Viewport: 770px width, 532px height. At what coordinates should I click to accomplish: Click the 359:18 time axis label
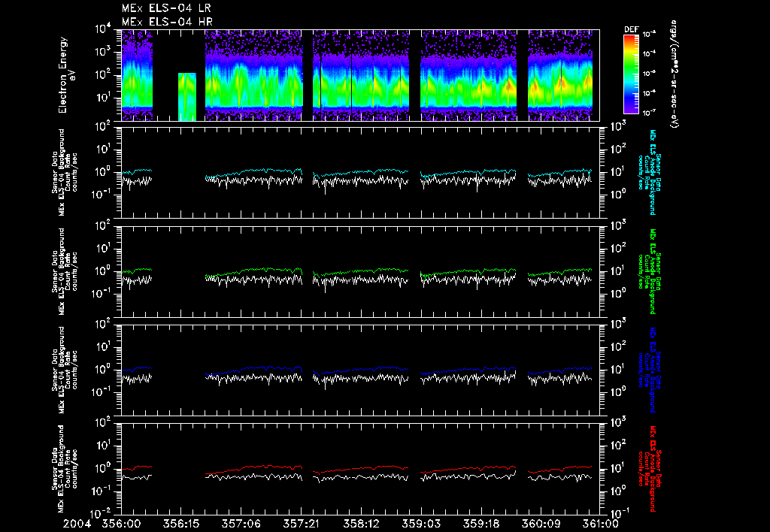coord(481,524)
